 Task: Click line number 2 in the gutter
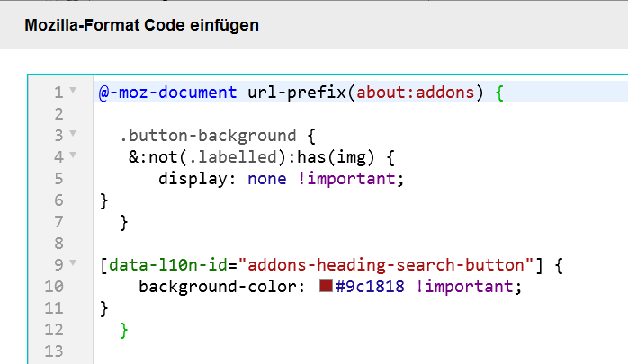(58, 113)
